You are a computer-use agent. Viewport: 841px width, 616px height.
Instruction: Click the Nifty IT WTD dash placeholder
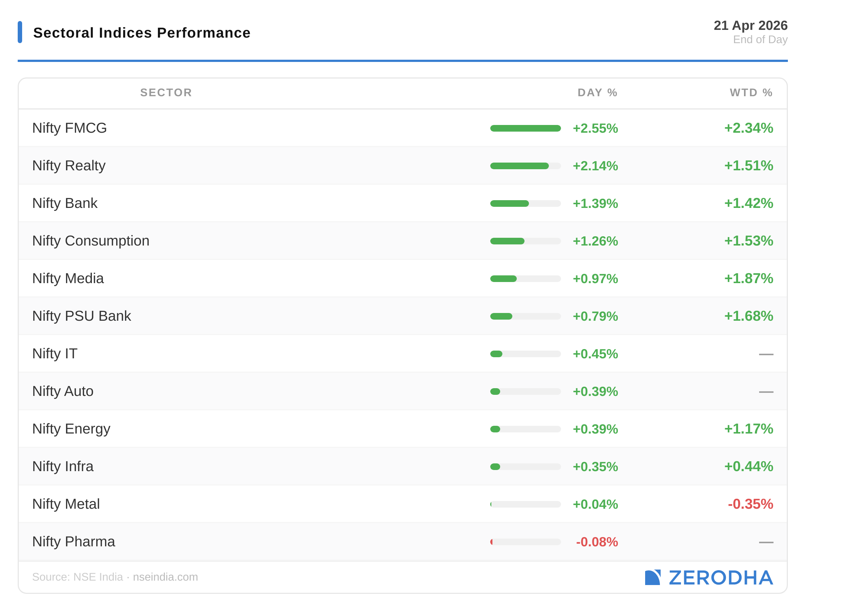766,354
